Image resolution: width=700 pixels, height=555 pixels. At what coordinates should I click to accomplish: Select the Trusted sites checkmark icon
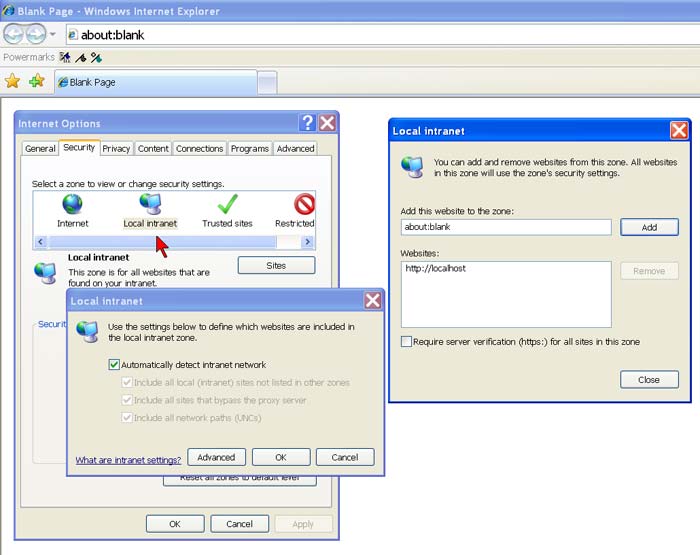(x=227, y=204)
